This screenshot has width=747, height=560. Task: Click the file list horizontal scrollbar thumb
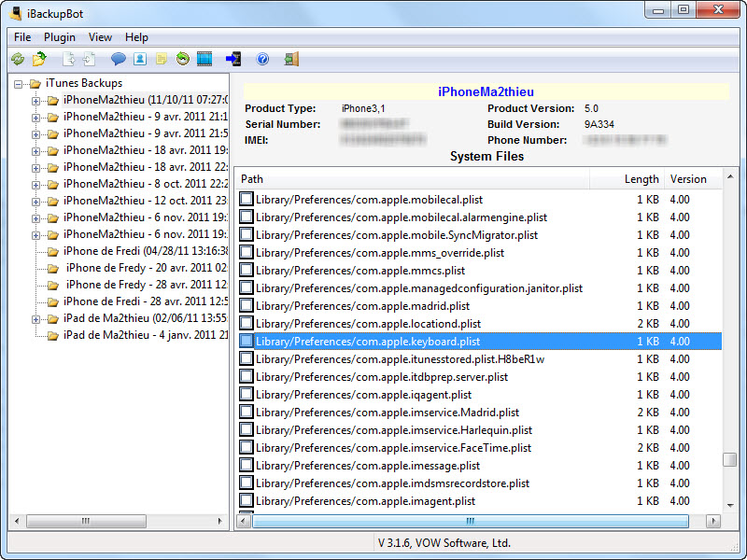pos(471,522)
